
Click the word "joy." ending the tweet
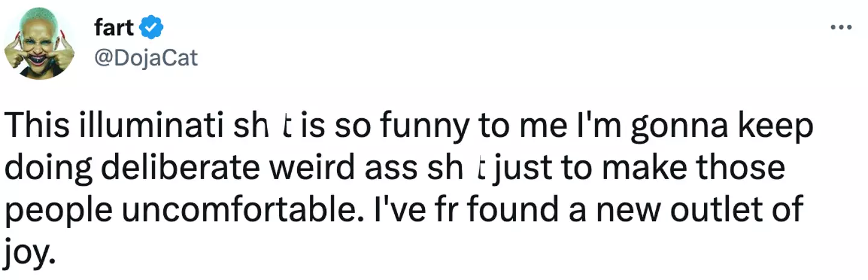[30, 247]
